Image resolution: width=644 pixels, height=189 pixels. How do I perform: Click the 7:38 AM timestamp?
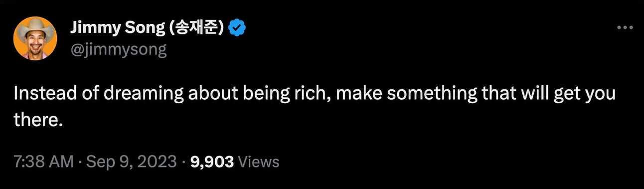44,162
